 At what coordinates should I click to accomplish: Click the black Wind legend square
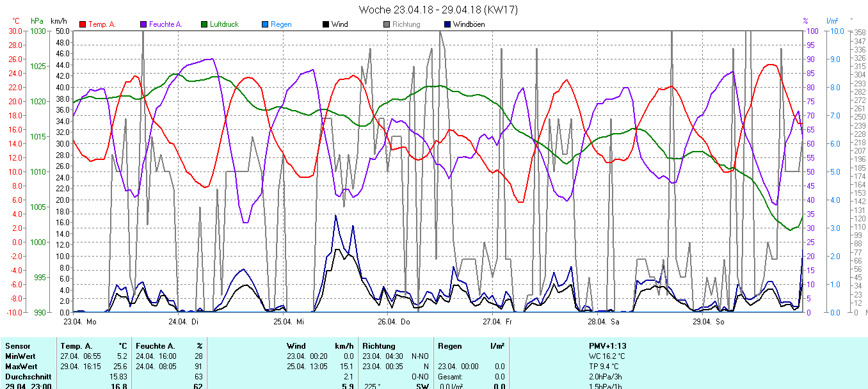[x=326, y=24]
